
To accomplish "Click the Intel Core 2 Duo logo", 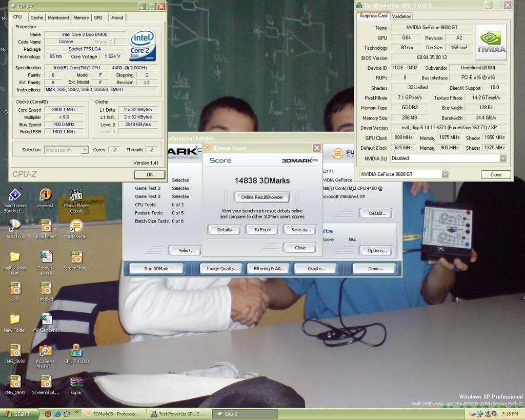I will [143, 45].
